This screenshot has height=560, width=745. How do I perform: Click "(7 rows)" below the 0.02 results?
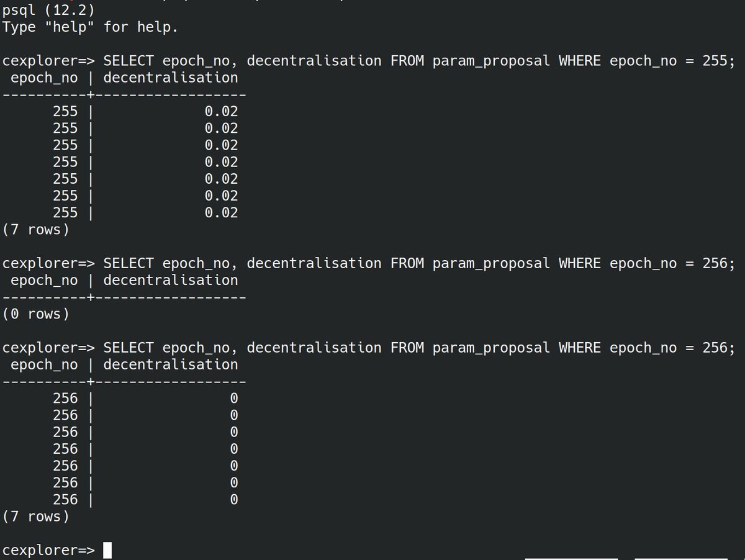pyautogui.click(x=35, y=230)
